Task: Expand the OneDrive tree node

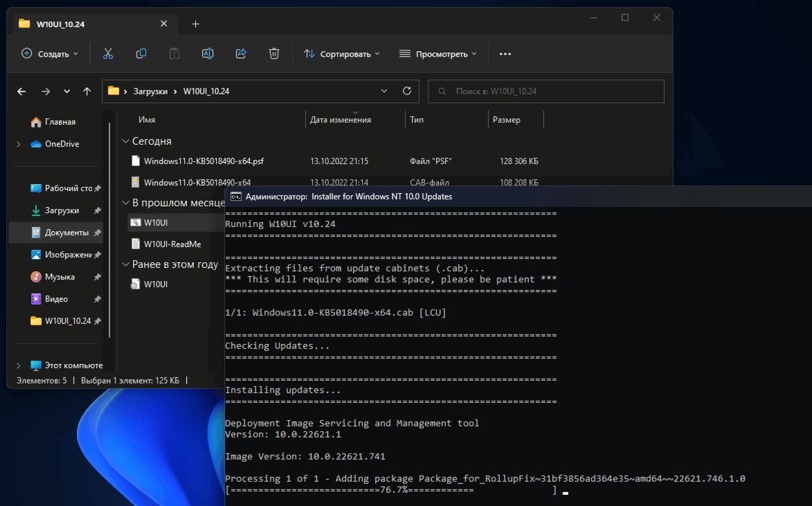Action: tap(19, 144)
